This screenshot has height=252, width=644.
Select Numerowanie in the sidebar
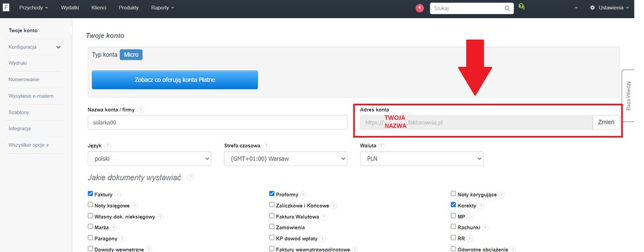[24, 79]
